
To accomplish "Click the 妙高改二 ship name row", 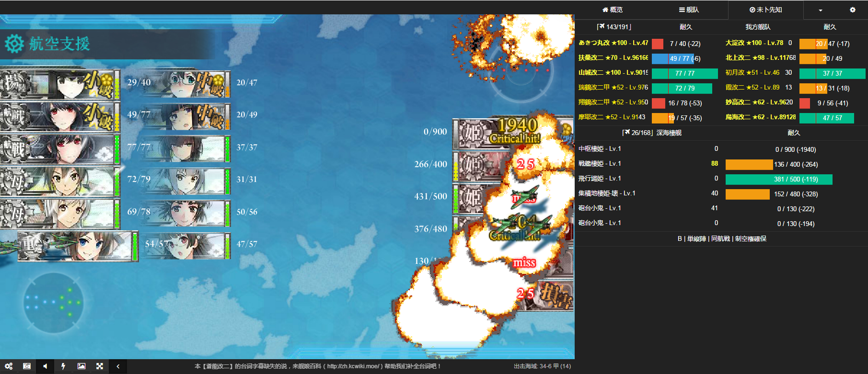I will 759,102.
